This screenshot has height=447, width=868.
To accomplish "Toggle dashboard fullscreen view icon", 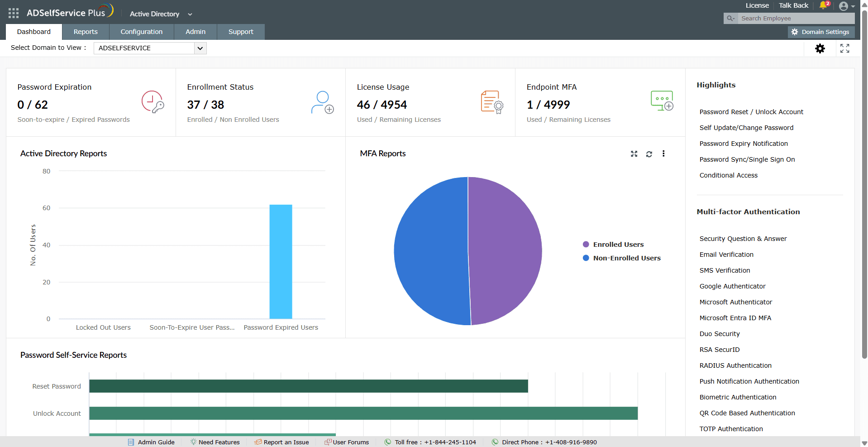I will coord(844,48).
